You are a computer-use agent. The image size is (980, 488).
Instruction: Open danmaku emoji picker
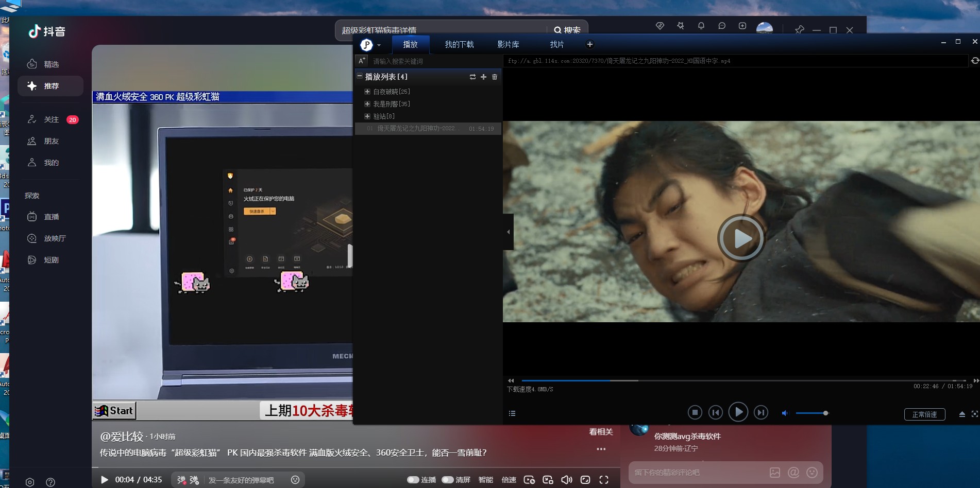coord(295,480)
